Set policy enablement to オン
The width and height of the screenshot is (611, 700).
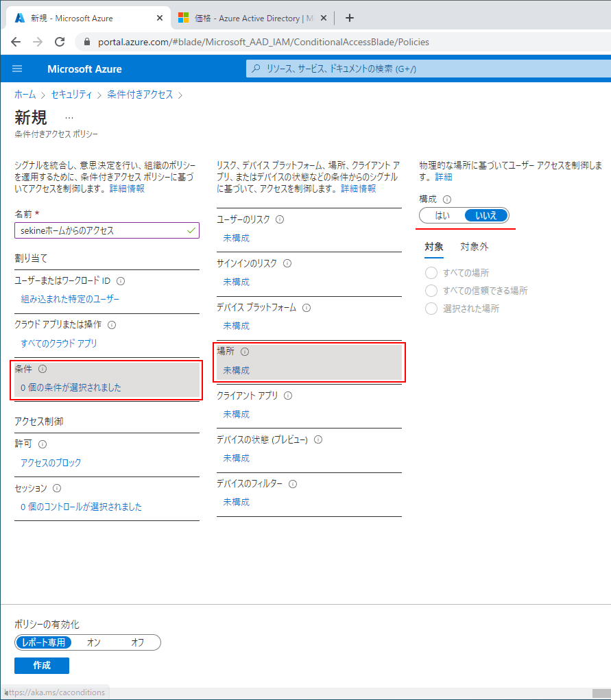pyautogui.click(x=92, y=642)
